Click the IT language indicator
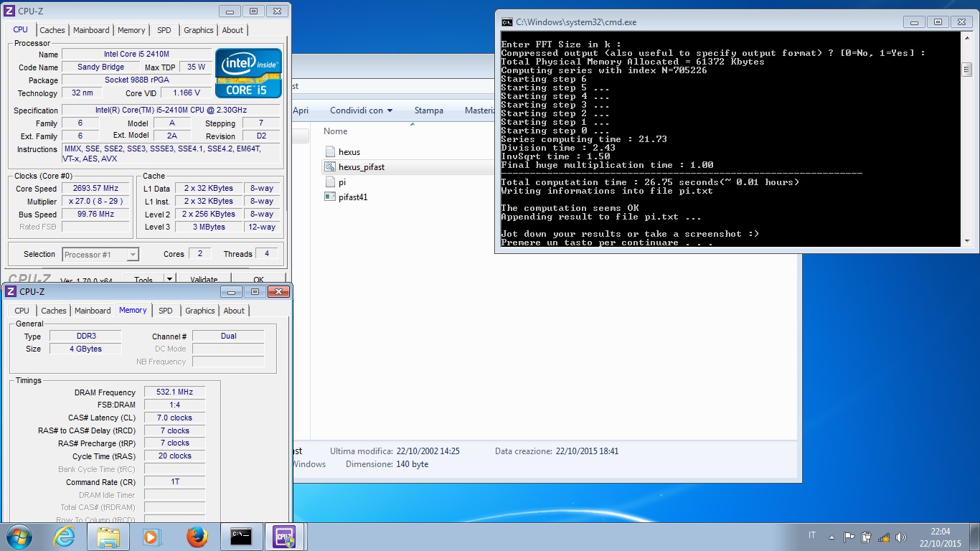Viewport: 980px width, 551px height. point(812,535)
